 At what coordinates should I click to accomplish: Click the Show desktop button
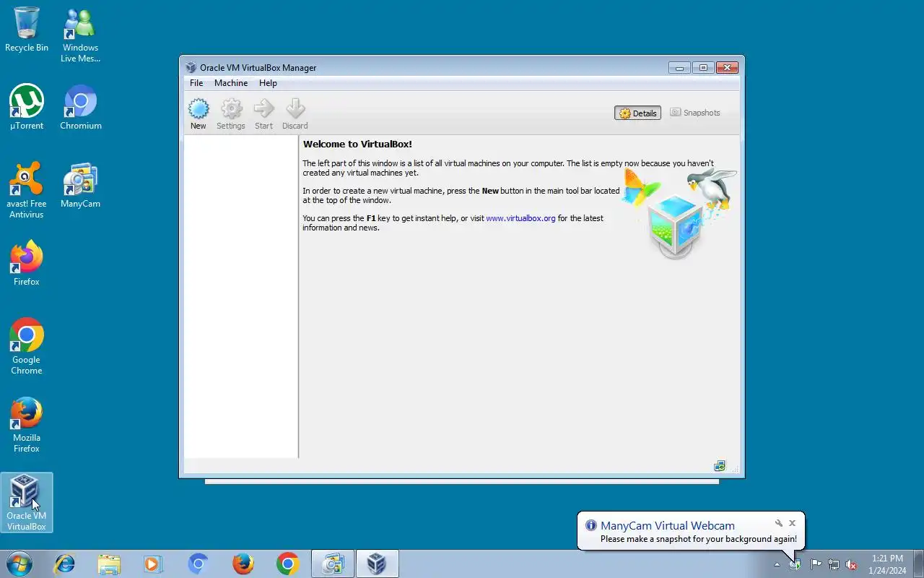coord(918,564)
